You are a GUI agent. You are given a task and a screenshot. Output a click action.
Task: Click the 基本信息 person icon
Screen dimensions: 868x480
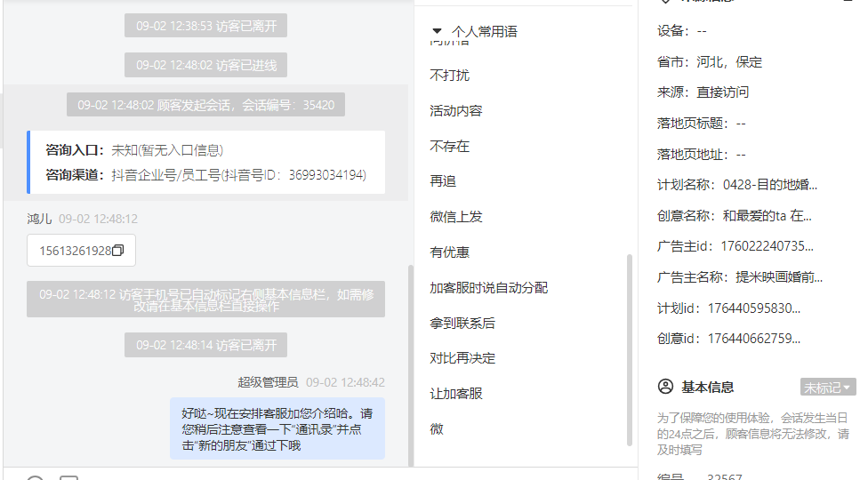[x=665, y=387]
